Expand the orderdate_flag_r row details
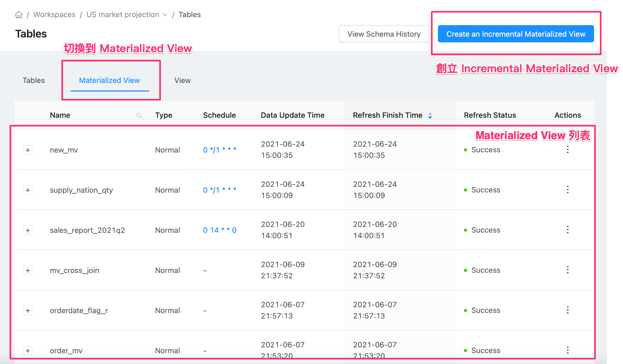 tap(28, 310)
